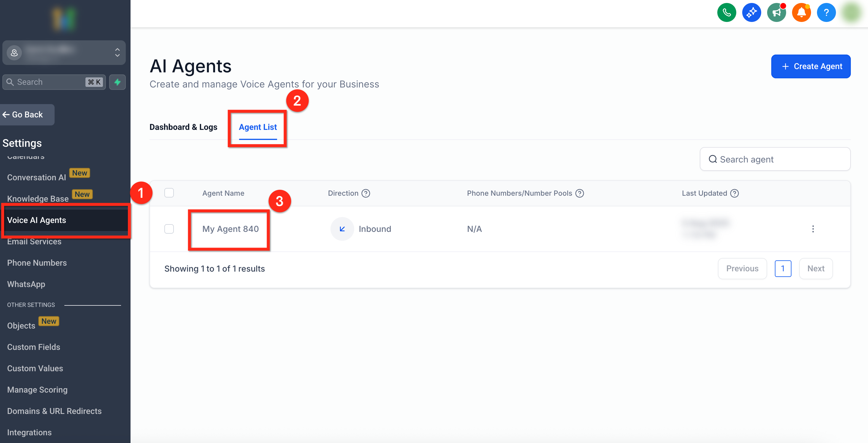Click the blue help question mark icon
Image resolution: width=868 pixels, height=443 pixels.
click(x=826, y=13)
